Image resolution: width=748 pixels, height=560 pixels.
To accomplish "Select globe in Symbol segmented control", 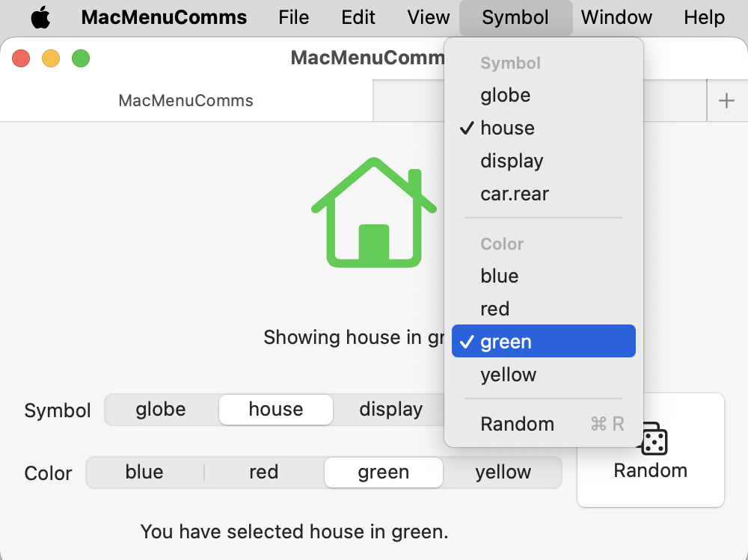I will coord(161,410).
